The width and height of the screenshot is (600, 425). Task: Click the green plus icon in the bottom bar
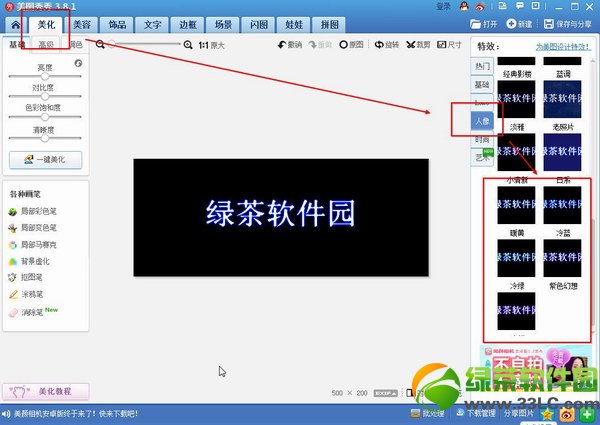587,414
